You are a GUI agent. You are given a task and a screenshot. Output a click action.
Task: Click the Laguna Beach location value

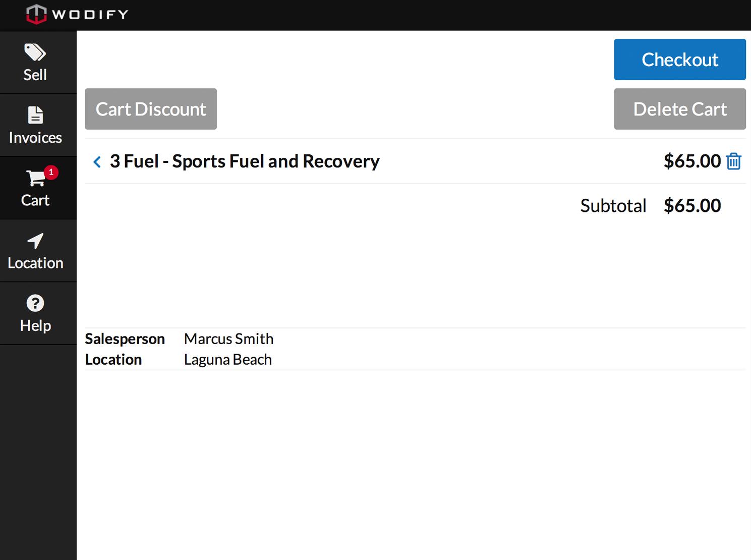click(x=227, y=360)
